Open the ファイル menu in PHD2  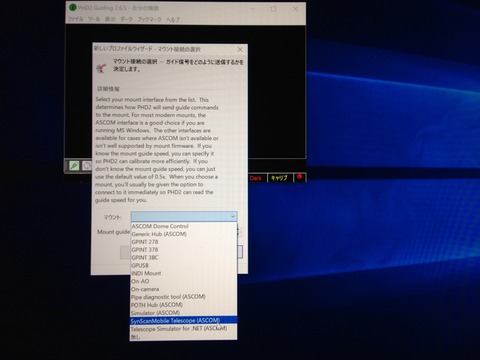tap(76, 19)
